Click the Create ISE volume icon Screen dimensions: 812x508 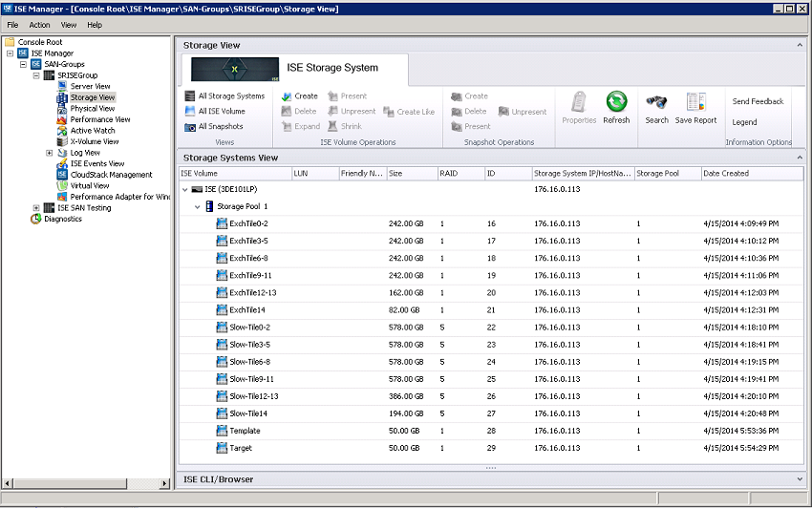[x=287, y=96]
